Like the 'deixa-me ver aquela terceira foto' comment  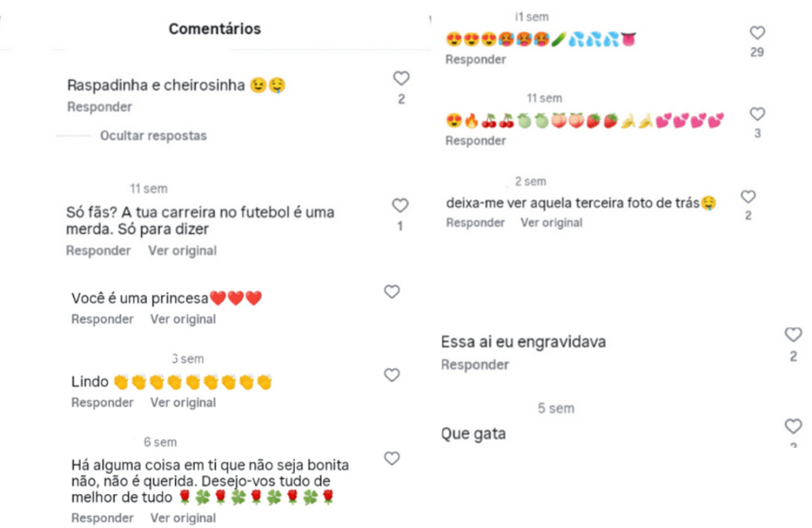click(748, 197)
